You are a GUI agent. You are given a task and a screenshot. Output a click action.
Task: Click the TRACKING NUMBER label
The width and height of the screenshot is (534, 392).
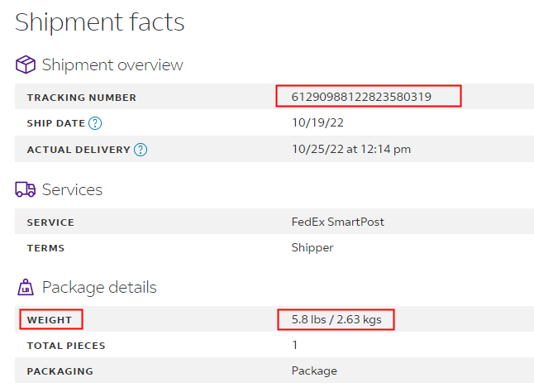81,98
